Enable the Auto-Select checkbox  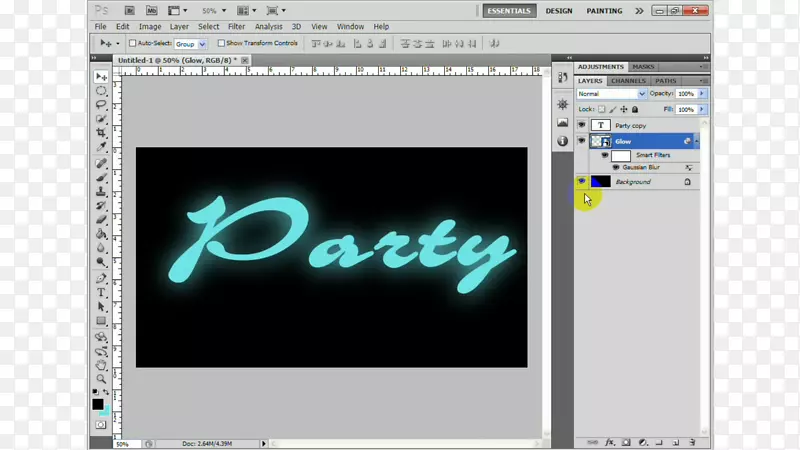pyautogui.click(x=133, y=44)
